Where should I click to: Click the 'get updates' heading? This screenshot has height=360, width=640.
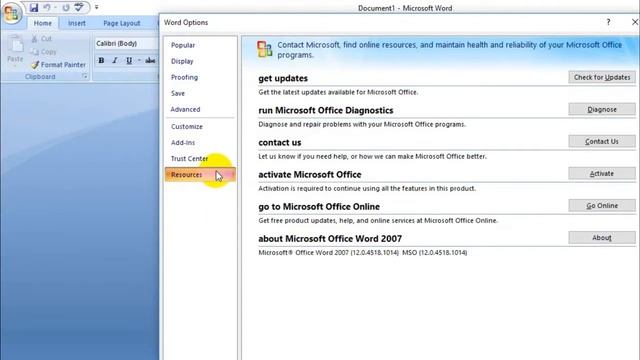(283, 78)
